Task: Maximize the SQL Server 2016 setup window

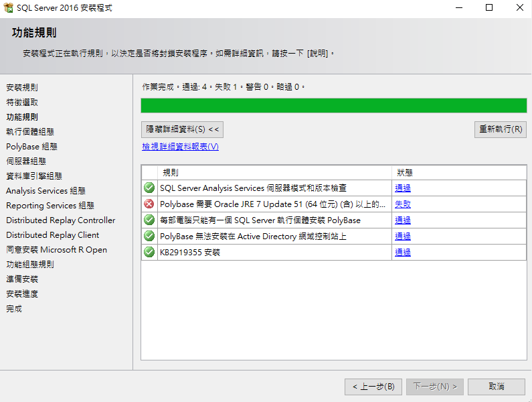Action: point(489,7)
